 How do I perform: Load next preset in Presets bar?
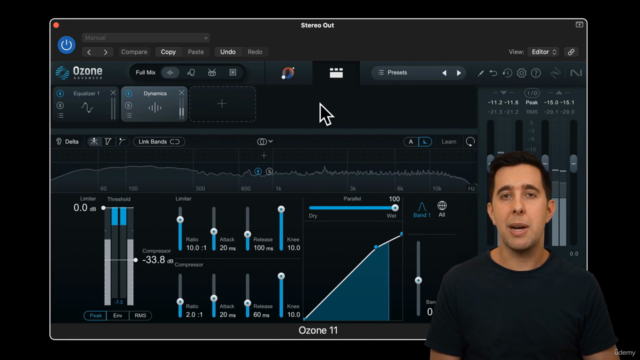pos(459,73)
